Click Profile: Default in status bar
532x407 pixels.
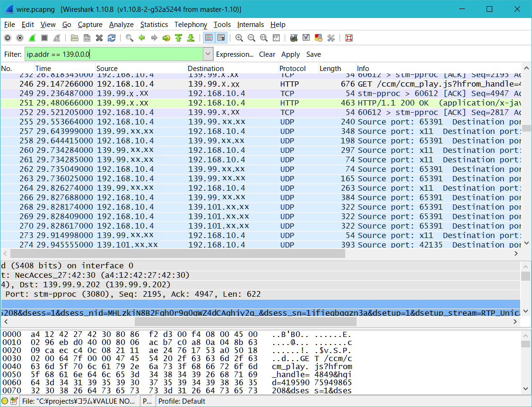182,401
